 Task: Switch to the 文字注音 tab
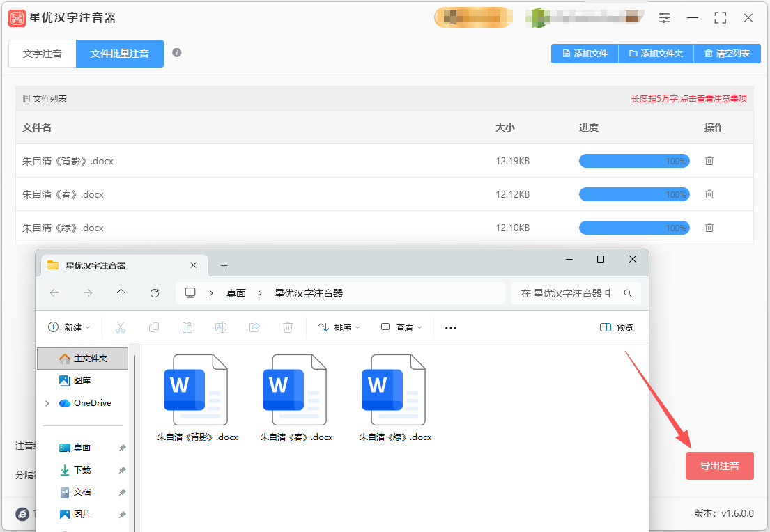tap(43, 54)
